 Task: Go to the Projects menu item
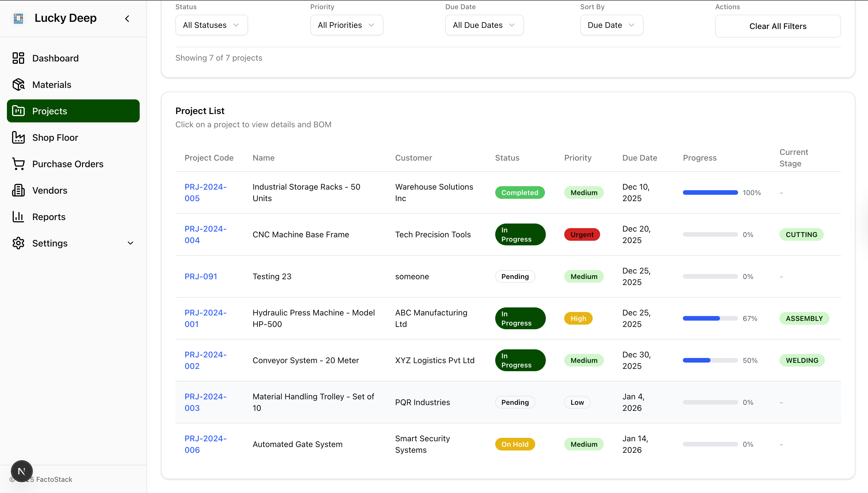point(73,111)
